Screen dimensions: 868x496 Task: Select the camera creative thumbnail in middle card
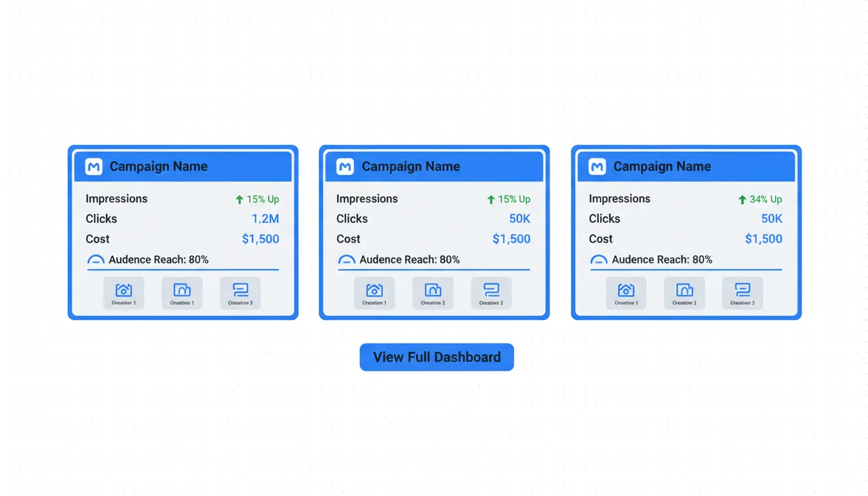coord(374,293)
